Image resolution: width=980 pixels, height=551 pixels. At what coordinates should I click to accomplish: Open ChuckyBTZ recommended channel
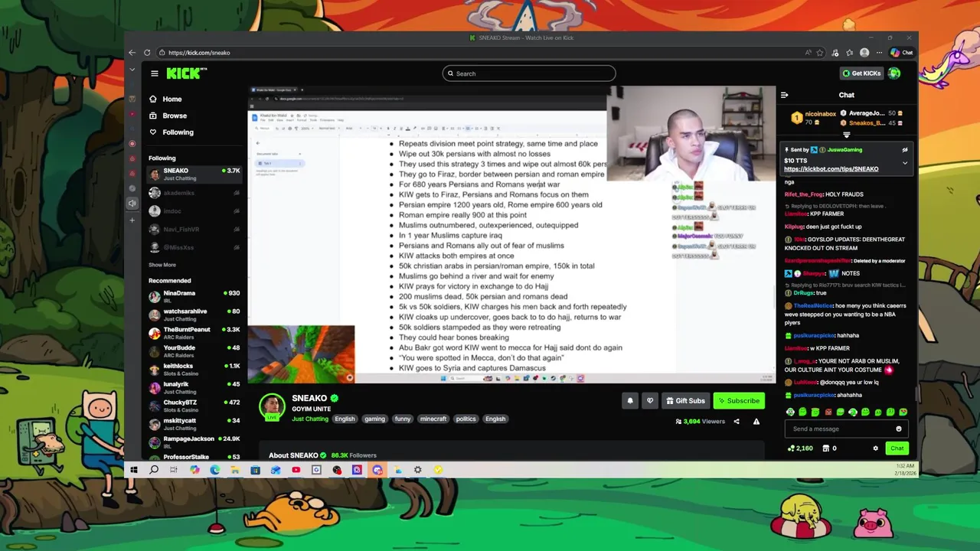coord(194,406)
